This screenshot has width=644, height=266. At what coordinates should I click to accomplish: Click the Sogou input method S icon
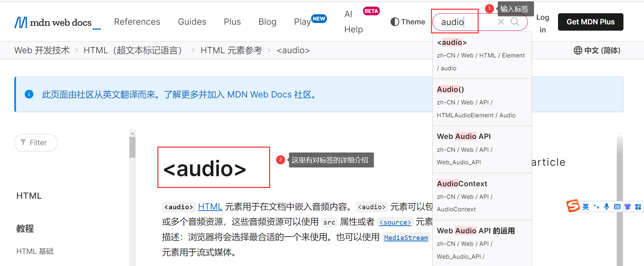pyautogui.click(x=573, y=206)
